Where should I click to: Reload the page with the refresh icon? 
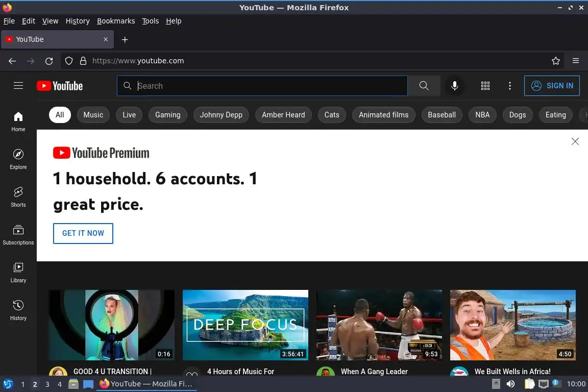coord(49,61)
